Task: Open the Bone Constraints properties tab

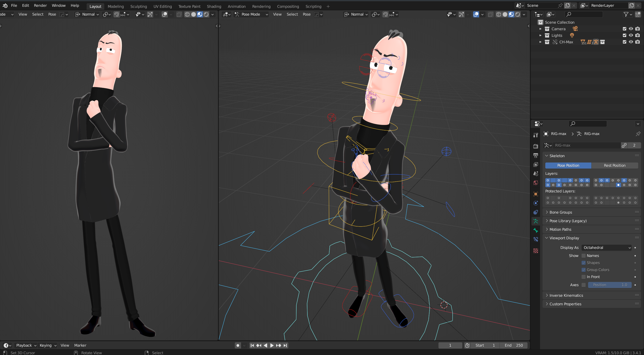Action: coord(536,239)
